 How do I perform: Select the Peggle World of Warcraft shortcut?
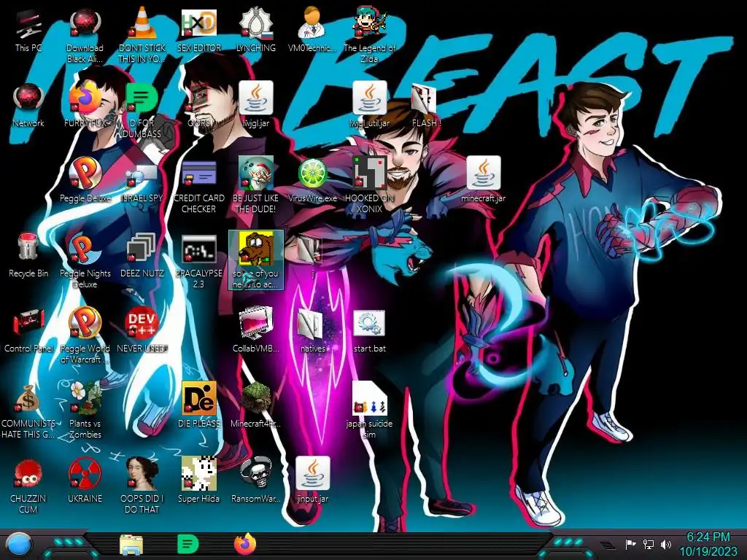pyautogui.click(x=85, y=336)
